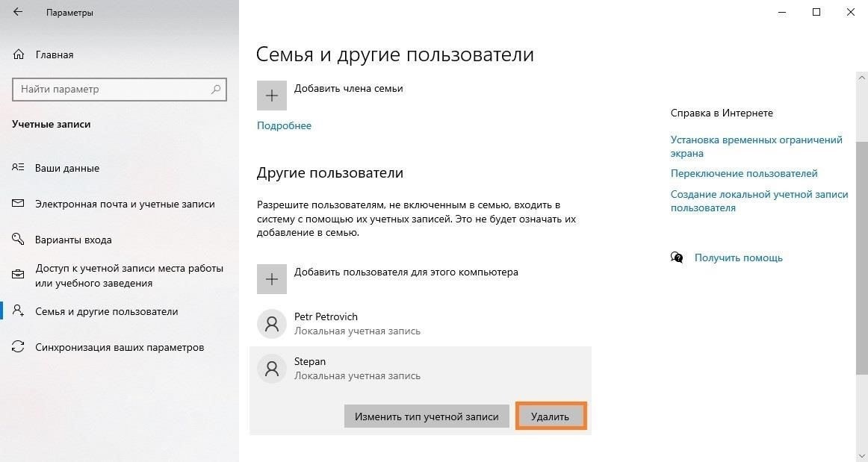Screen dimensions: 868x462
Task: Minimize the Параметры window
Action: (x=781, y=12)
